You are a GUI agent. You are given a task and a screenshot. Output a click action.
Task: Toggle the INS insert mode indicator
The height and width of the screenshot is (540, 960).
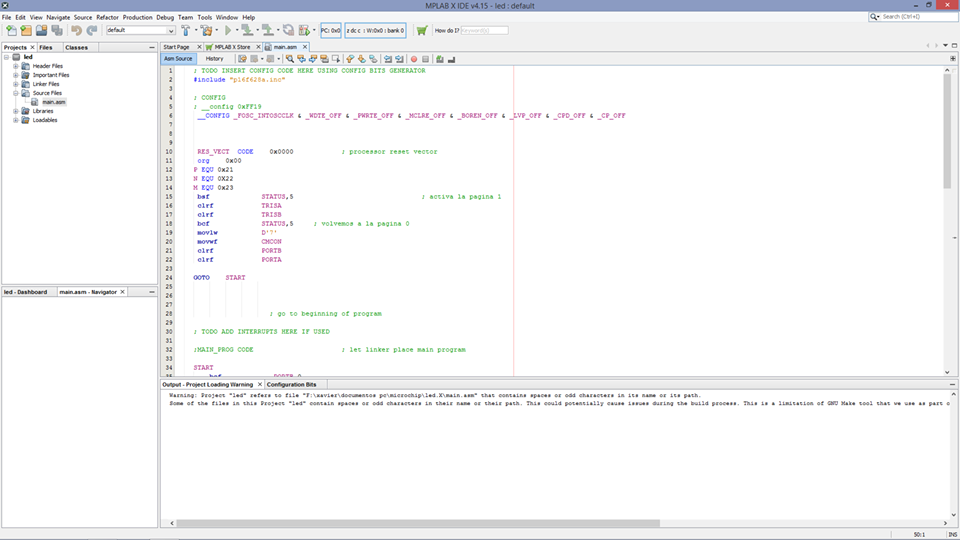953,534
